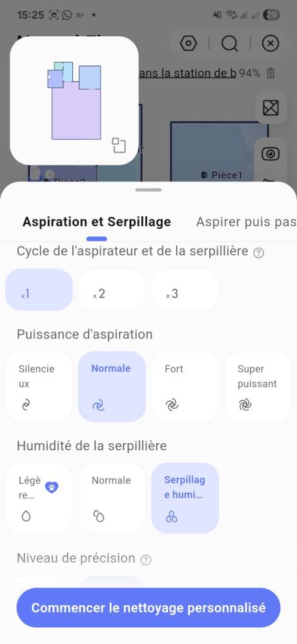This screenshot has height=644, width=297.
Task: Choose Super puissant suction power
Action: 258,386
